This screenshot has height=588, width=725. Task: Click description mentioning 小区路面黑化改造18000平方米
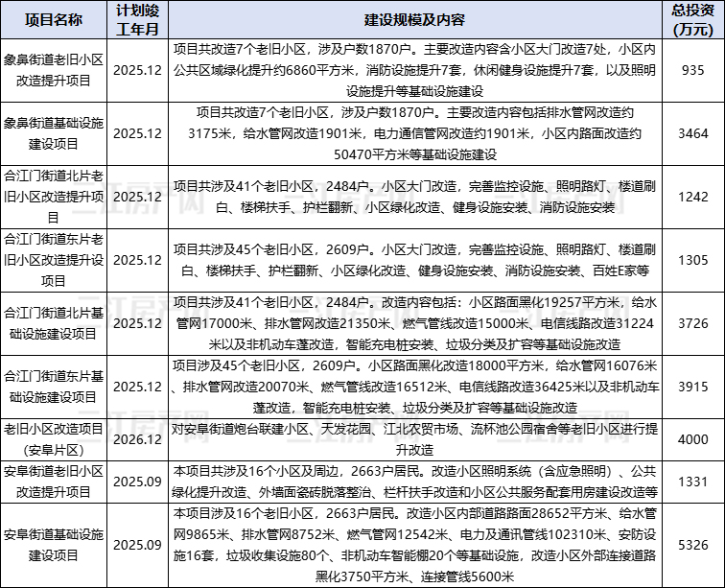click(x=414, y=387)
